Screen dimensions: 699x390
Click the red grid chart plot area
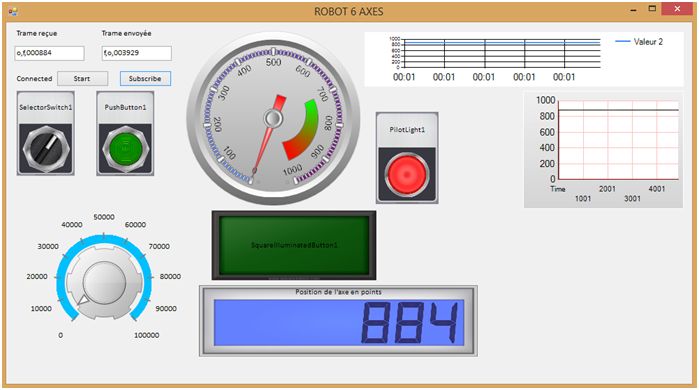tap(618, 140)
